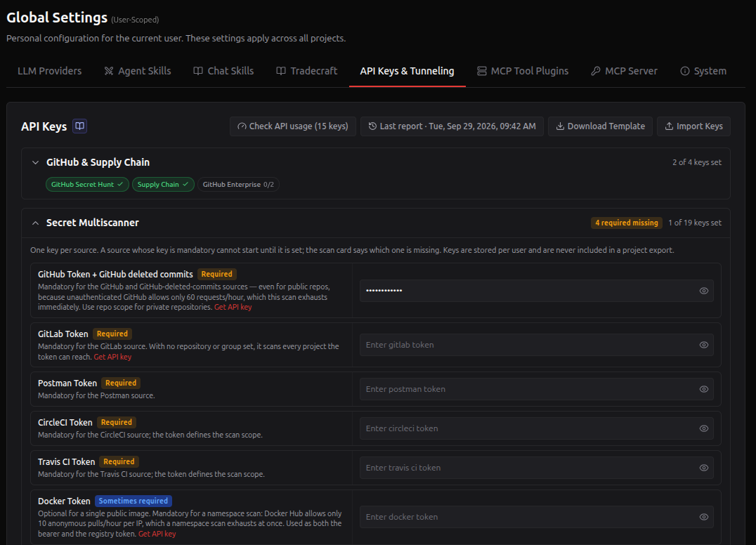Image resolution: width=756 pixels, height=545 pixels.
Task: Follow Get API key link for GitLab Token
Action: tap(112, 357)
